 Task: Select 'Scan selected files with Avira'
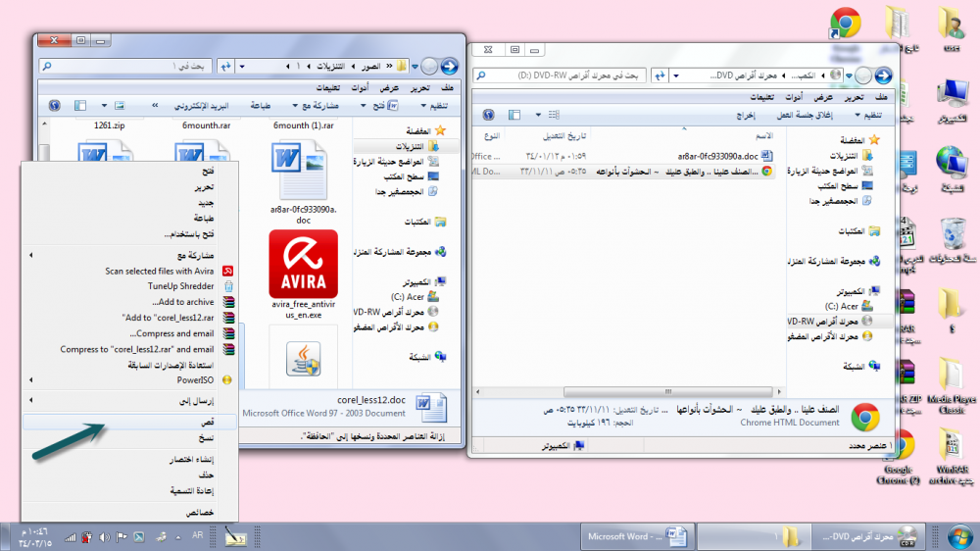(x=160, y=271)
